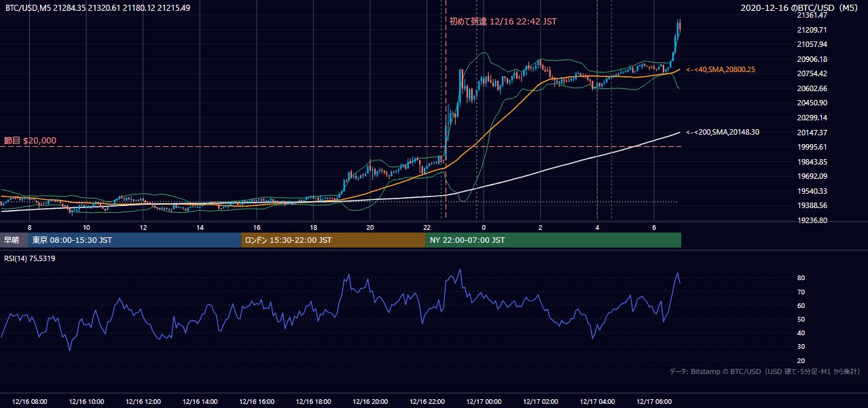Click the 節目 $20,000 level label
This screenshot has height=408, width=868.
[x=30, y=141]
